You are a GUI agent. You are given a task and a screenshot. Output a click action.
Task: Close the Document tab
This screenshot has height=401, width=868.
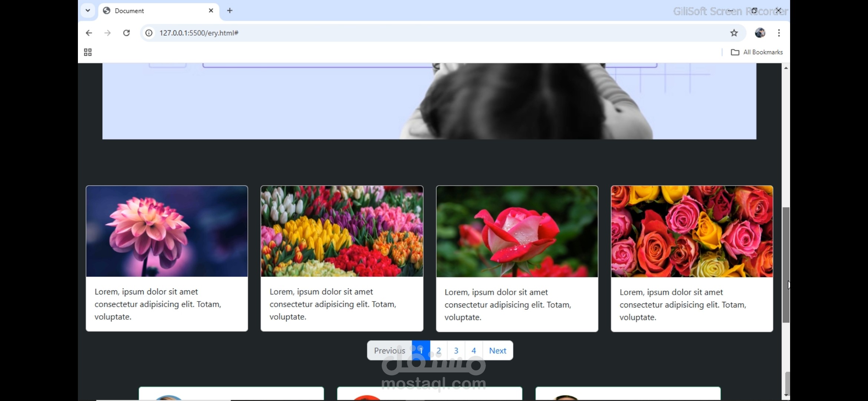pyautogui.click(x=211, y=11)
